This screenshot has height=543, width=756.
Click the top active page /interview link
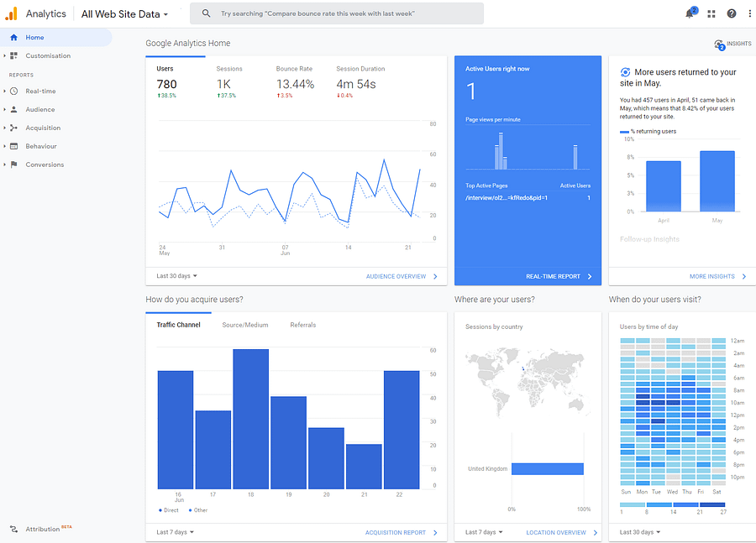click(507, 197)
